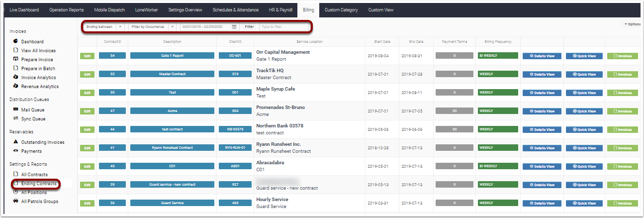Open Details View for Maple Syrup Cafe
Viewport: 644px width, 218px height.
(542, 93)
